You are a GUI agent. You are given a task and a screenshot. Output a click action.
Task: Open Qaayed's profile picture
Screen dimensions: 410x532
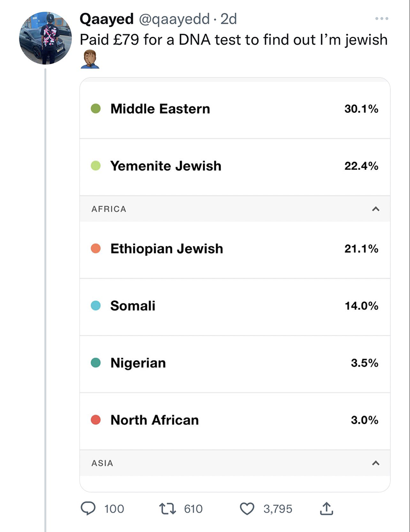click(46, 38)
